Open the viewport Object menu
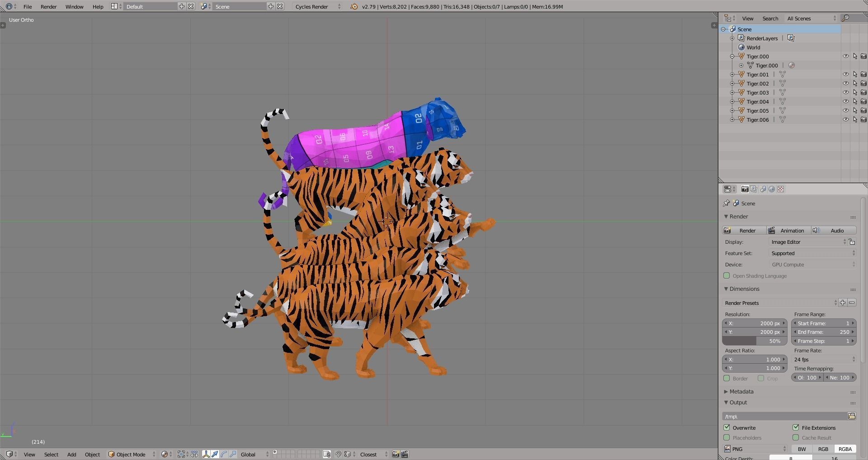This screenshot has height=460, width=868. tap(92, 454)
